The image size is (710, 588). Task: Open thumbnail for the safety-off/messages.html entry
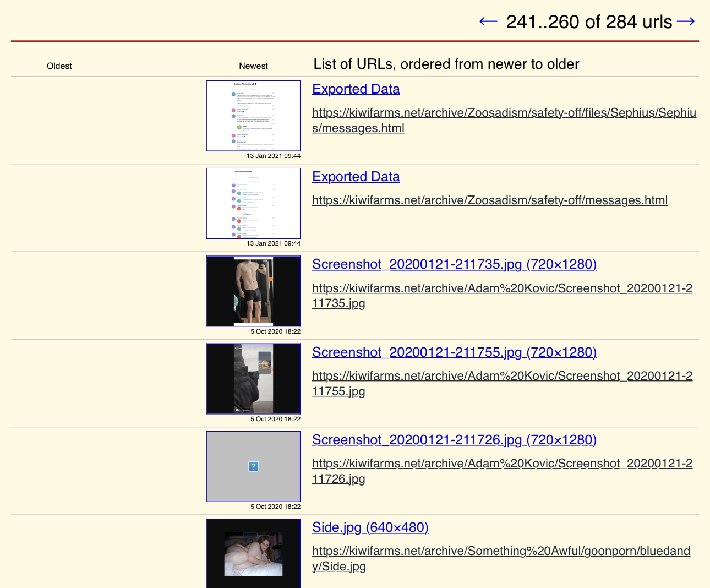[253, 203]
